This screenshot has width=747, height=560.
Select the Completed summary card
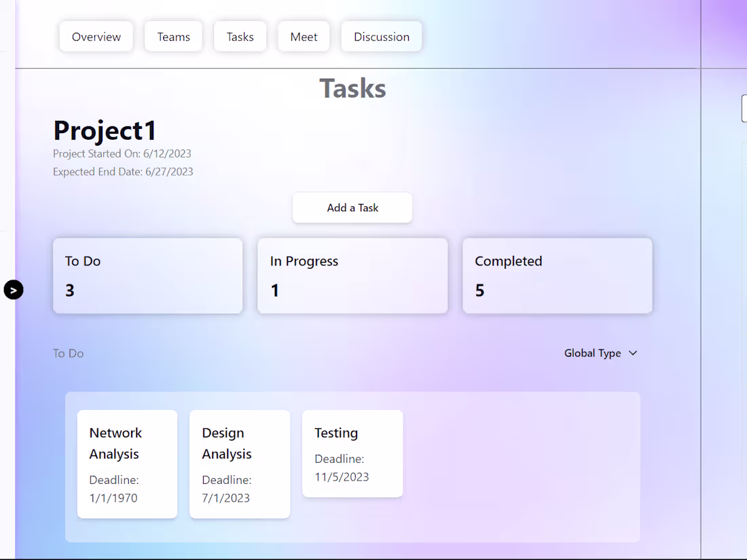[558, 276]
